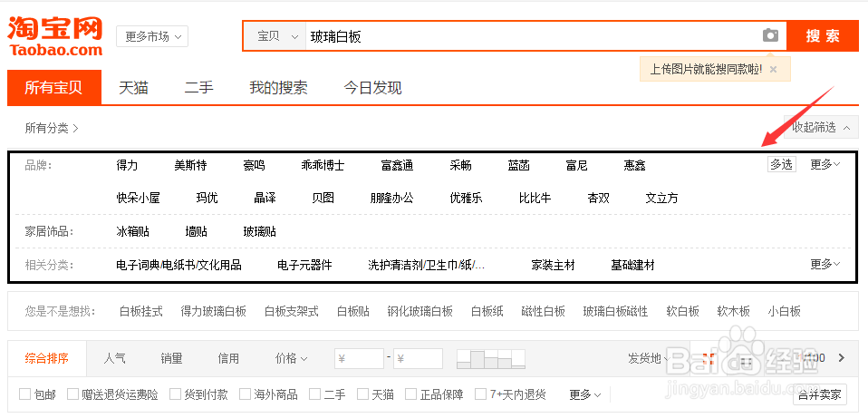Switch to the 天猫 tab
The width and height of the screenshot is (868, 418).
133,87
